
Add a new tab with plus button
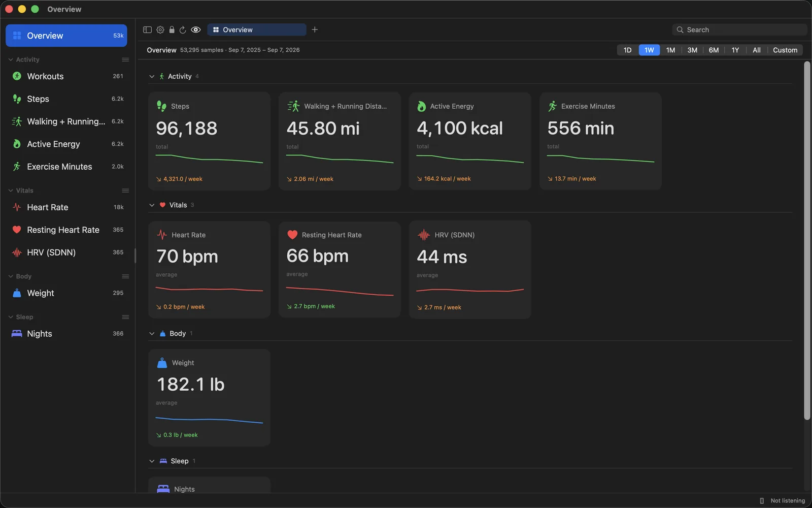tap(315, 29)
